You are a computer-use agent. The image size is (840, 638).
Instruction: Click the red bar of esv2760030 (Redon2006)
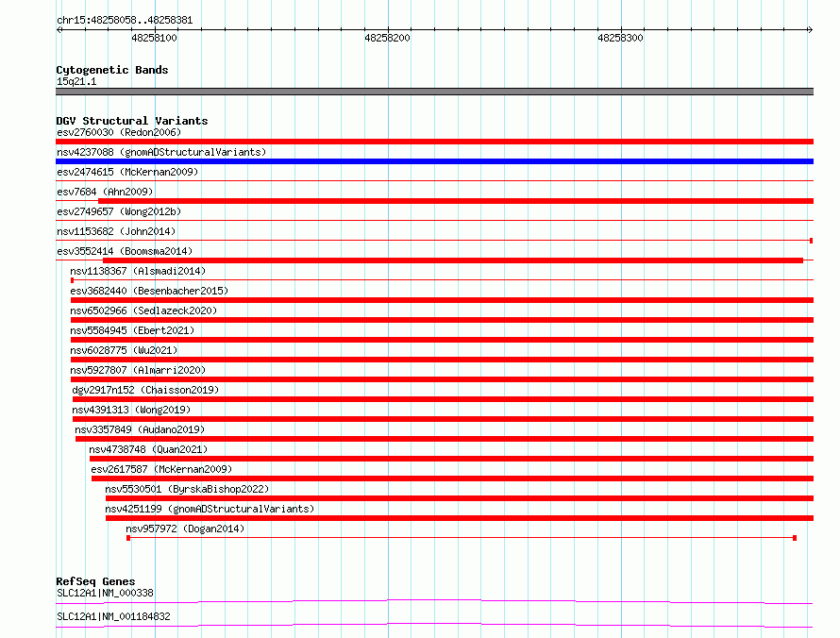coord(434,142)
